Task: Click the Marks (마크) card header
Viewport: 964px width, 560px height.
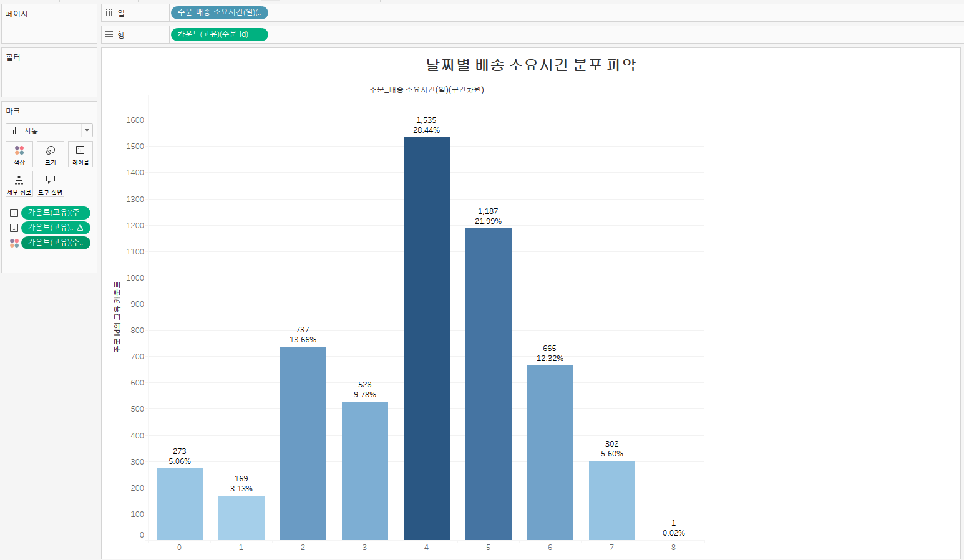Action: coord(13,111)
